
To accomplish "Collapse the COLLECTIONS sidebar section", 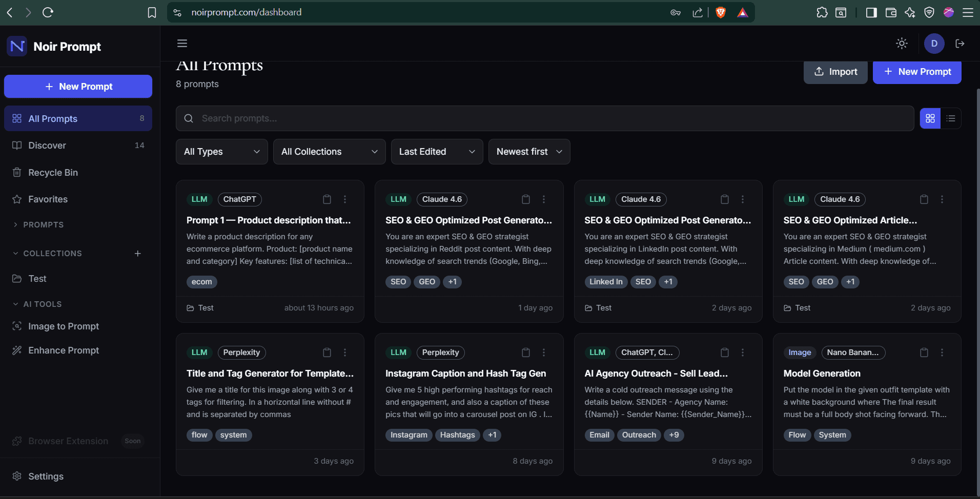I will point(47,254).
